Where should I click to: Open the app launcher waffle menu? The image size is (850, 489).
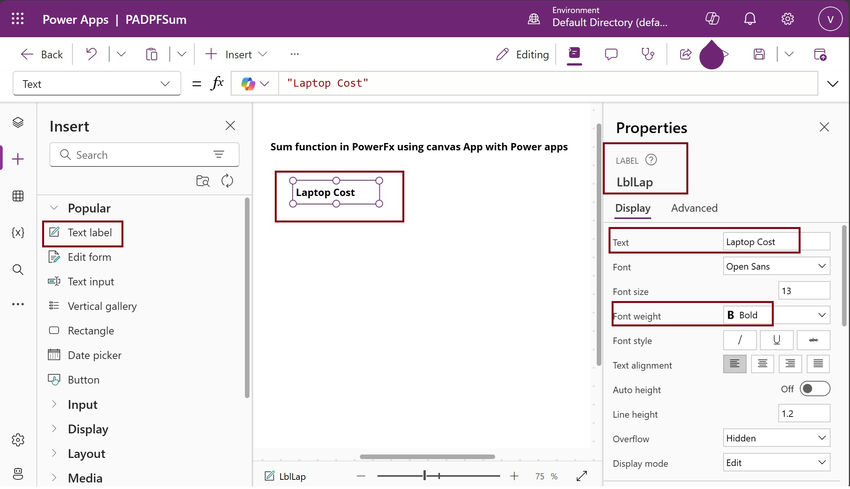tap(17, 19)
